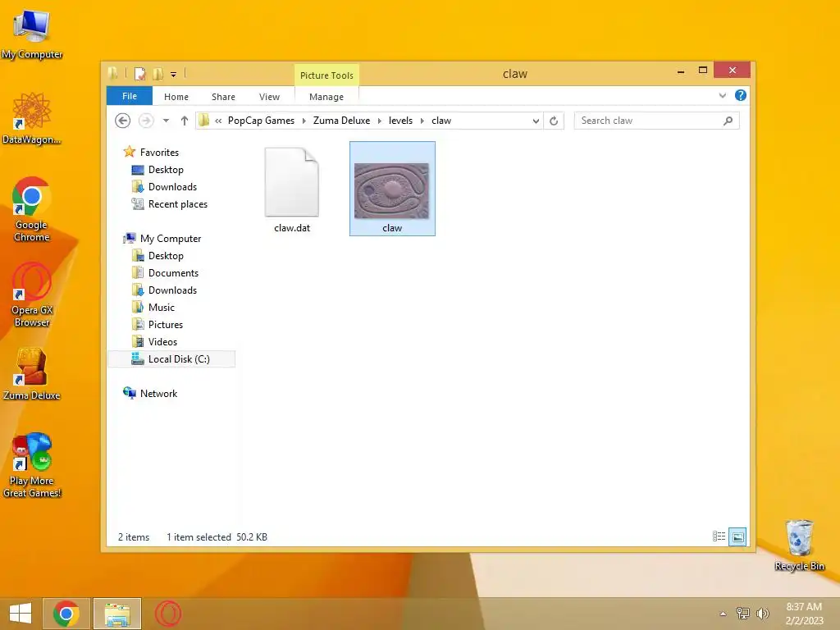This screenshot has height=630, width=840.
Task: Click the Recycle Bin desktop icon
Action: (x=799, y=545)
